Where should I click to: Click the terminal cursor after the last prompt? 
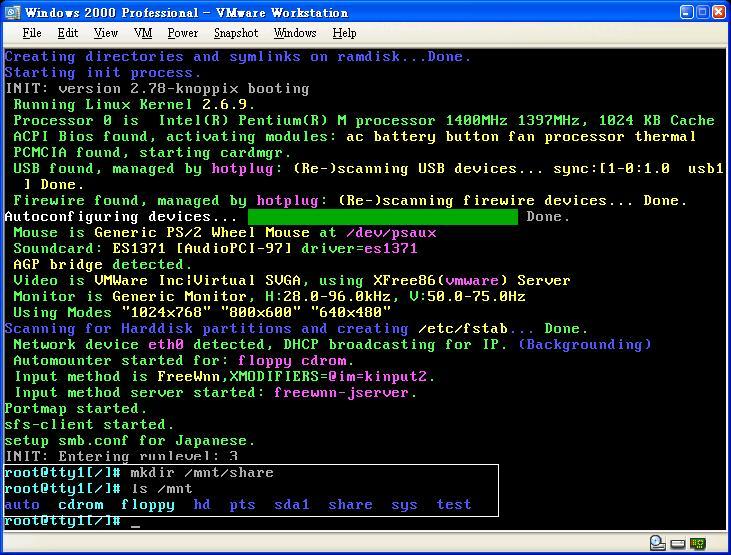(x=136, y=526)
